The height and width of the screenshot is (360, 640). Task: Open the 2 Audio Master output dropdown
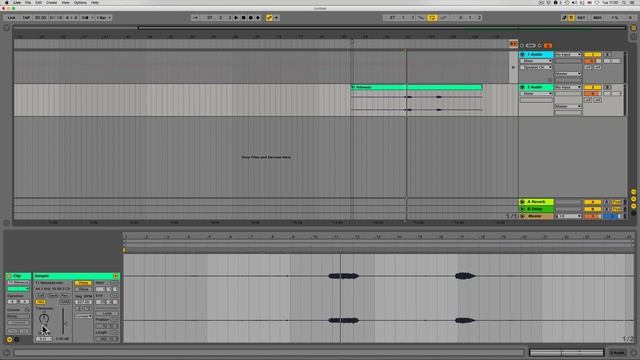(x=568, y=106)
